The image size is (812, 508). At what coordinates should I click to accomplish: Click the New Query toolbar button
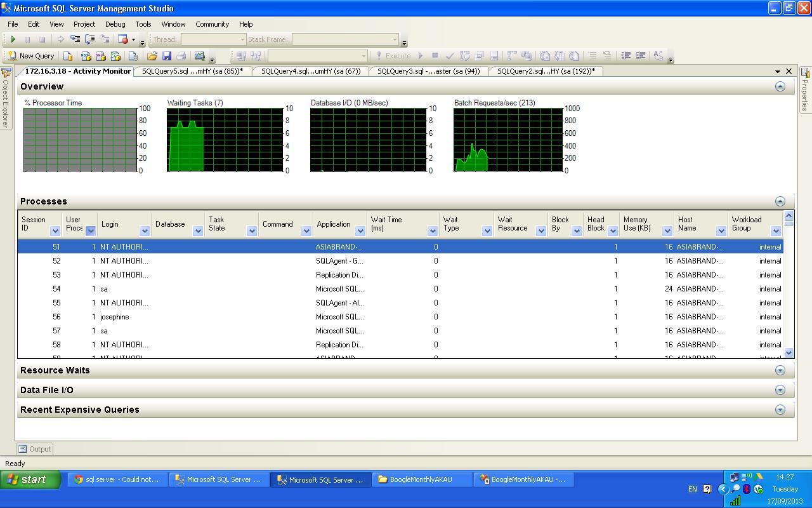coord(31,56)
